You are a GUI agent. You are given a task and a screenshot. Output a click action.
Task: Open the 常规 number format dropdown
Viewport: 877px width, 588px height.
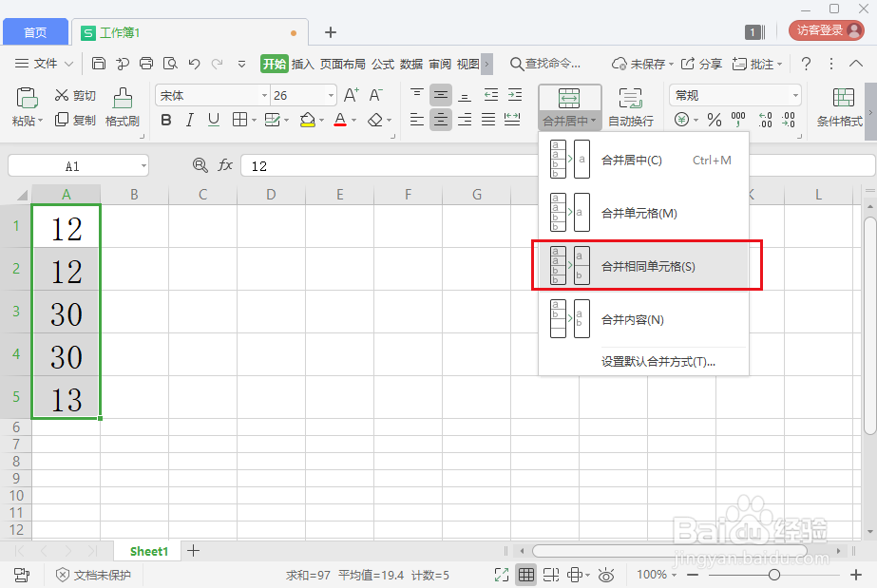[x=795, y=94]
